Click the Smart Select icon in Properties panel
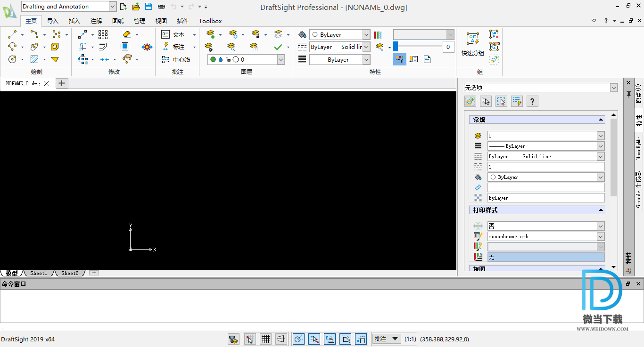644x347 pixels. [x=517, y=101]
